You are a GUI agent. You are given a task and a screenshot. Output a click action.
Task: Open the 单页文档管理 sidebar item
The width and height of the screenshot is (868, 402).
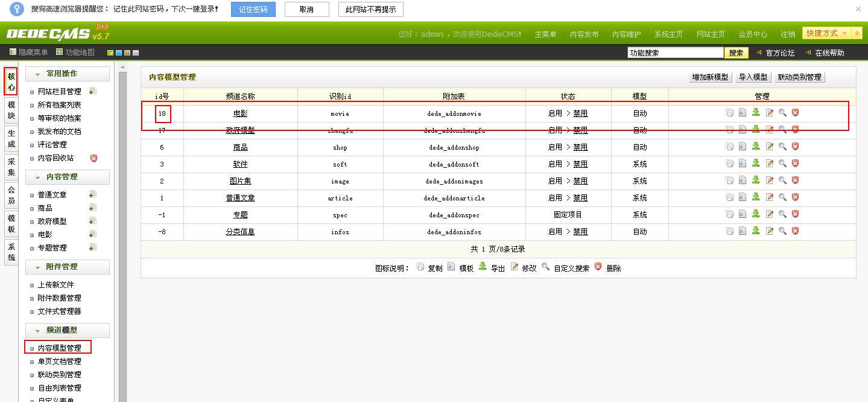point(59,361)
